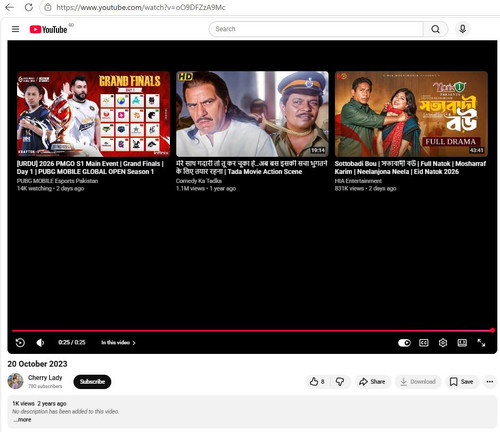Enter full screen mode

tap(481, 343)
